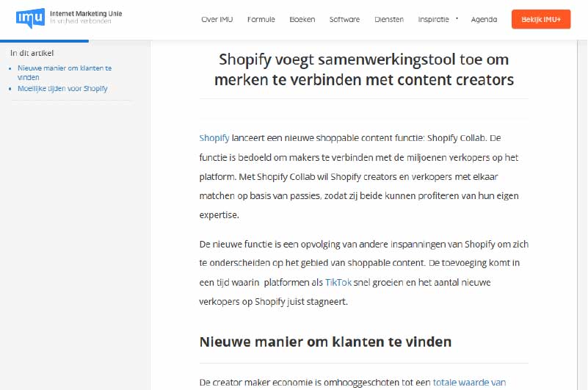The height and width of the screenshot is (390, 588).
Task: Click the page's vertical scrollbar
Action: (x=582, y=214)
